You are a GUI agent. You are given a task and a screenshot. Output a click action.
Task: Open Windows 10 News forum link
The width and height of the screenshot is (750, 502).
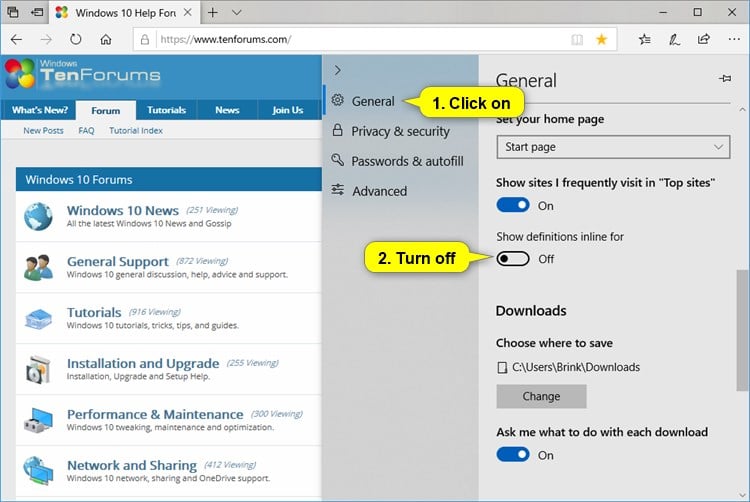pos(123,210)
